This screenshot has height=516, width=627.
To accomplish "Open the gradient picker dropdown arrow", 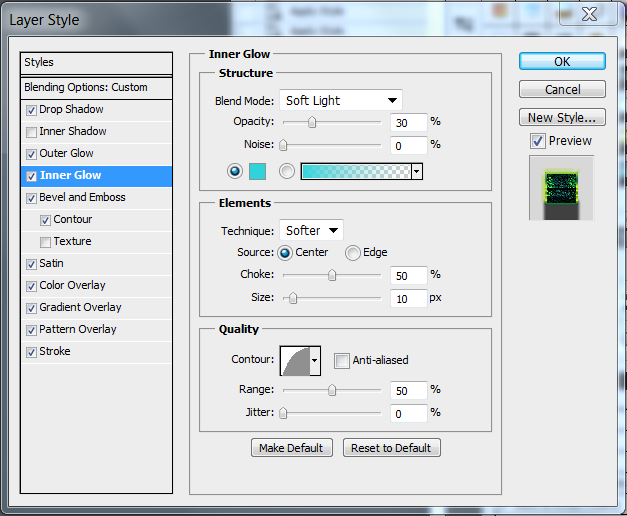I will point(417,172).
